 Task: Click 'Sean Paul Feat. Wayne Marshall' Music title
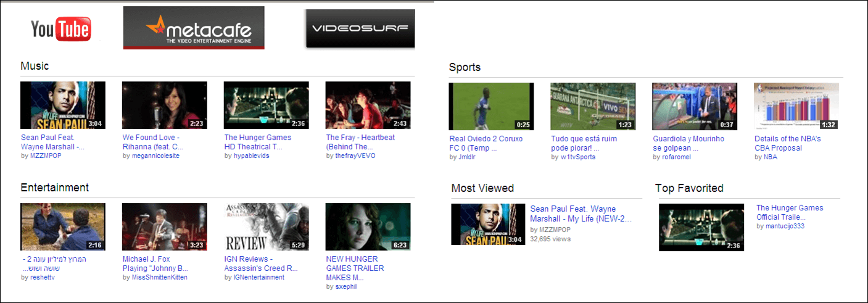tap(53, 142)
